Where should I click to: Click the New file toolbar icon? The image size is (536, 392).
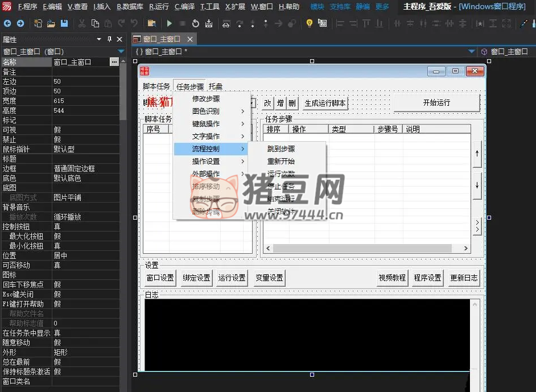(38, 23)
